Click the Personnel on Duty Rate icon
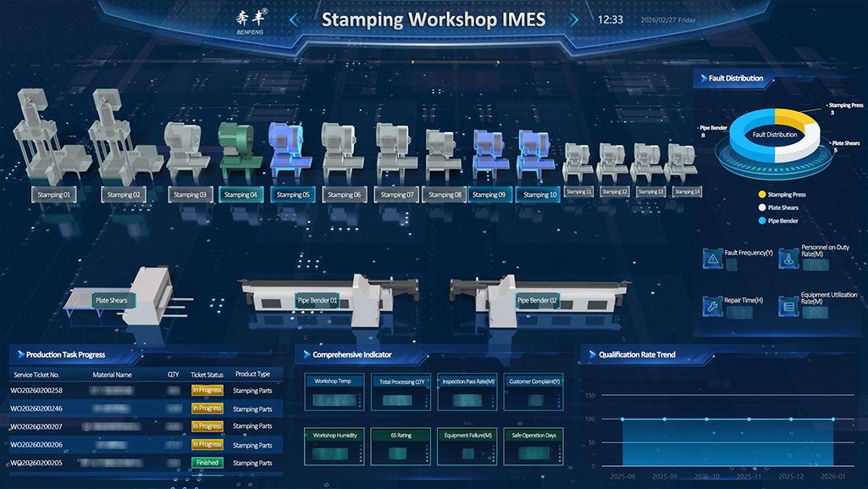Viewport: 868px width, 489px height. [789, 258]
